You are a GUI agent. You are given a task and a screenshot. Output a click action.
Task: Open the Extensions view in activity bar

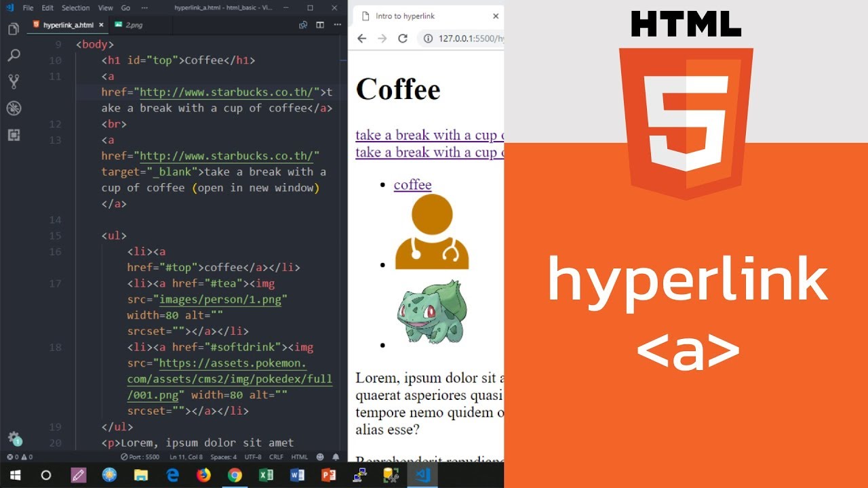(13, 135)
